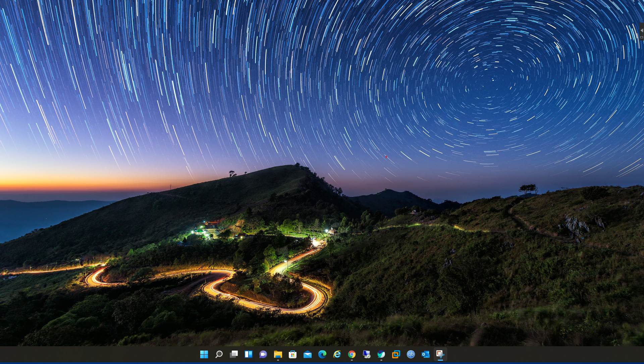The height and width of the screenshot is (364, 644).
Task: Launch VMware Workstation from taskbar
Action: coord(396,354)
